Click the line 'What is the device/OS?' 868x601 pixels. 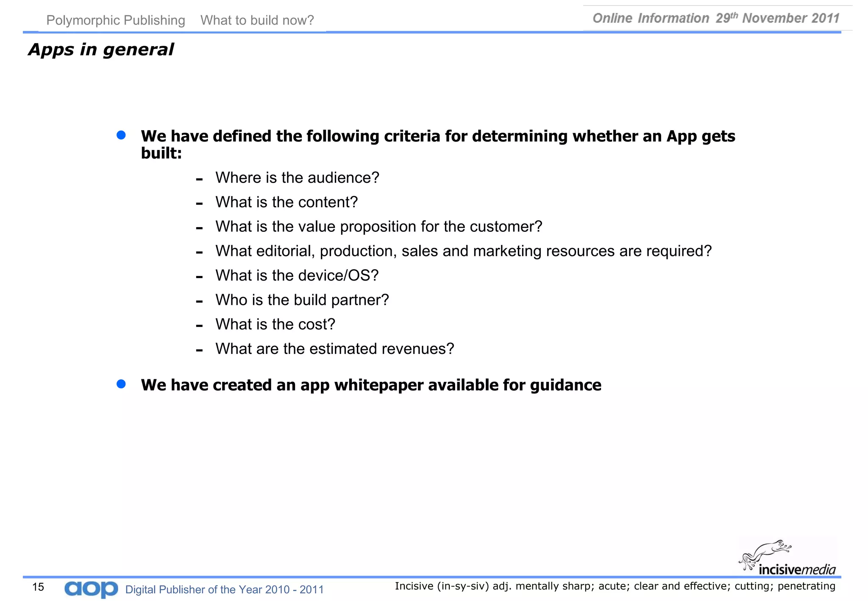(x=297, y=275)
